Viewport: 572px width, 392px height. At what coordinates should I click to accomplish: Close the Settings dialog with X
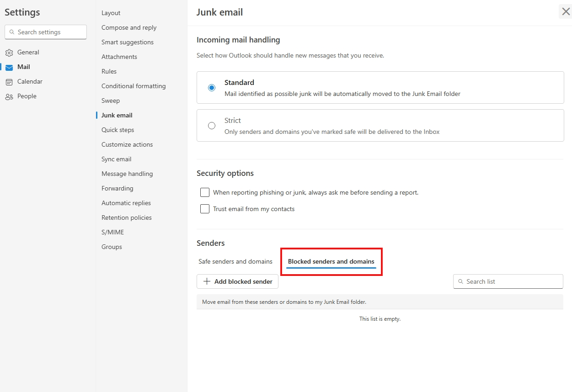(566, 12)
